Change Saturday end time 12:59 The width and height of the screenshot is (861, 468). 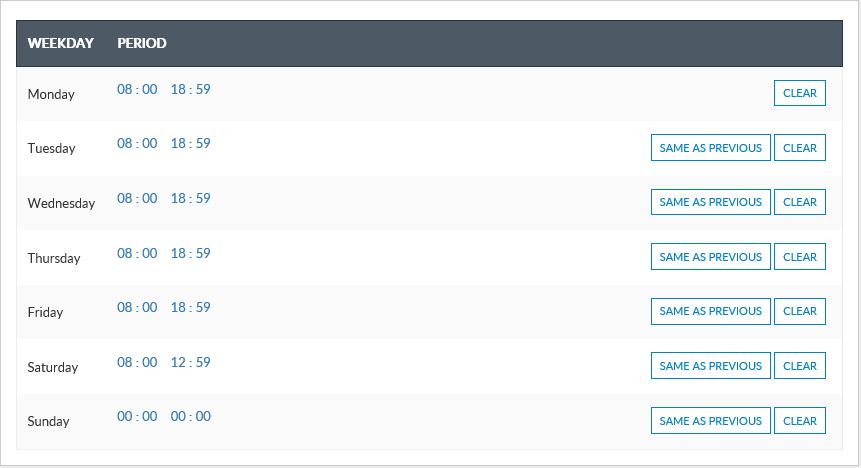pos(190,362)
